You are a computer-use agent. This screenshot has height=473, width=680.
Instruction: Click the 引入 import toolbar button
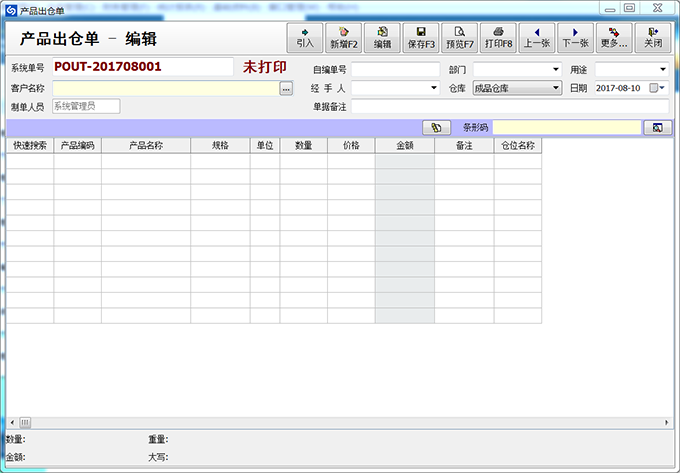(x=304, y=38)
